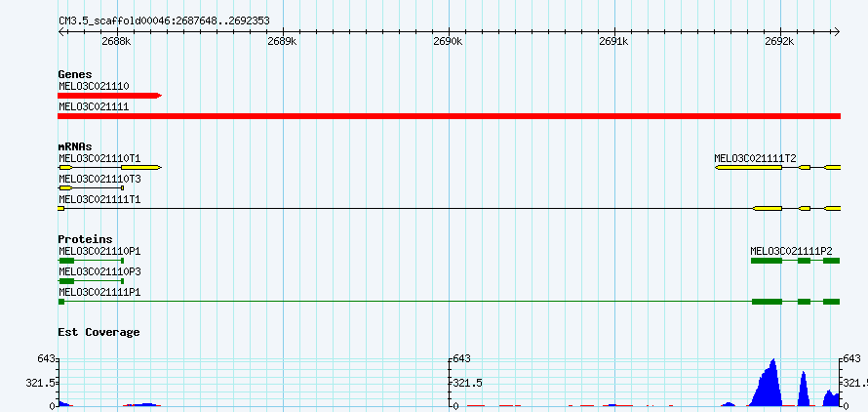Click the MELO3C021111T1 mRNA label
This screenshot has width=868, height=412.
99,199
